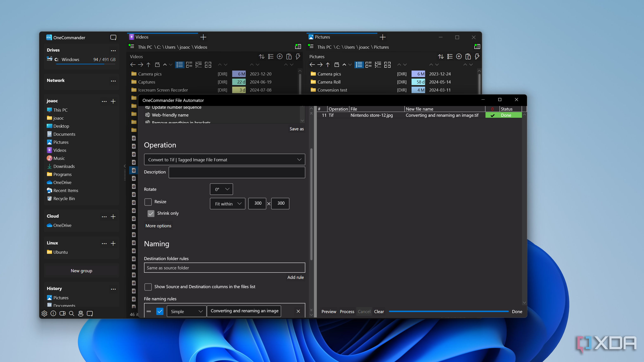Enable the Resize checkbox
The image size is (644, 362).
pos(148,202)
